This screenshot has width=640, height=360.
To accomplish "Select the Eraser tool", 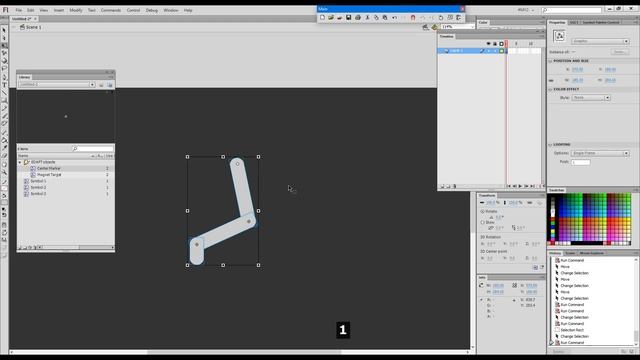I will tap(4, 156).
